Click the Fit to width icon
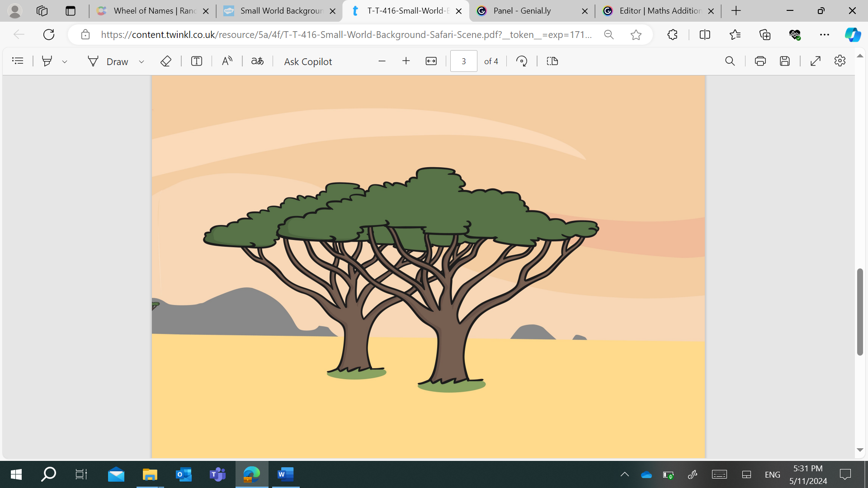 click(x=431, y=61)
